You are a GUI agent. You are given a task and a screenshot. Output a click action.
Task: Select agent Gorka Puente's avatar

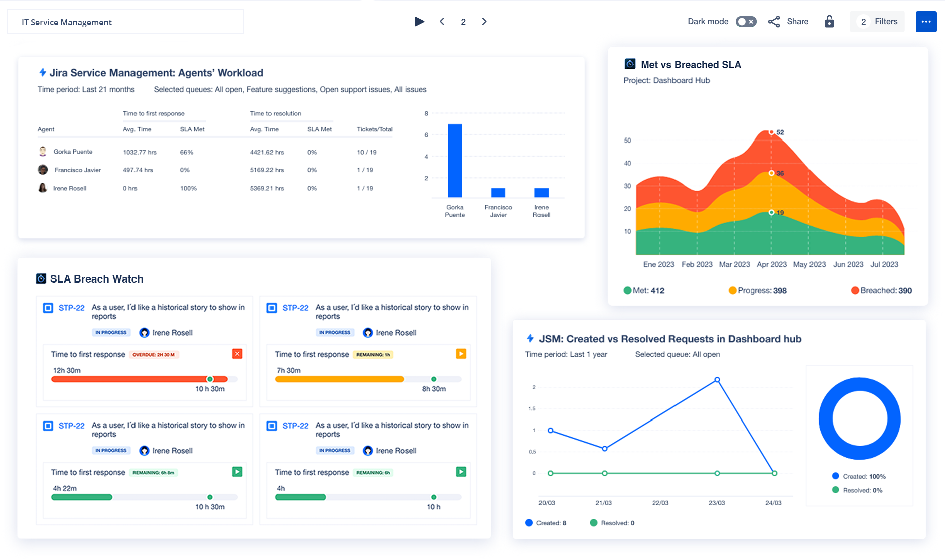click(43, 151)
